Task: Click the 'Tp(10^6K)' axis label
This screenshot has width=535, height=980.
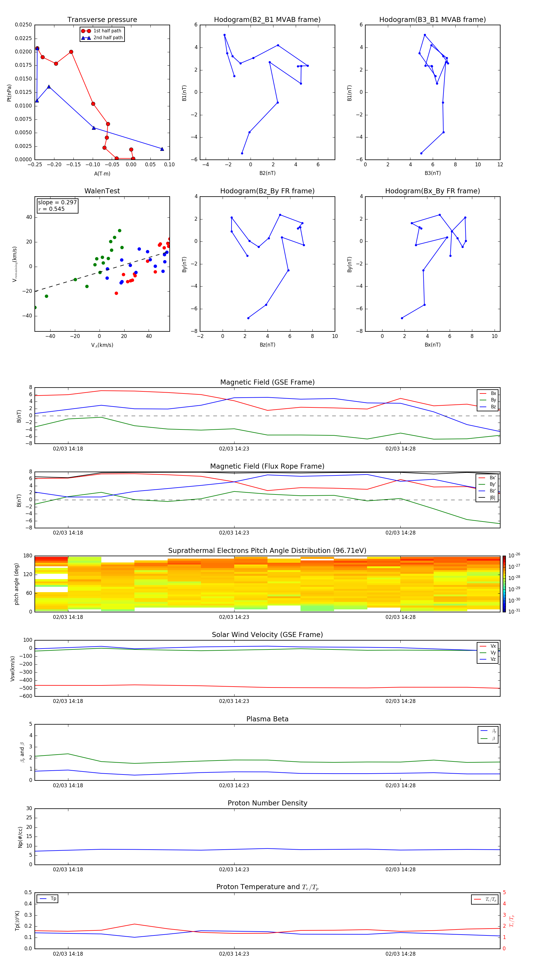Action: [x=18, y=921]
